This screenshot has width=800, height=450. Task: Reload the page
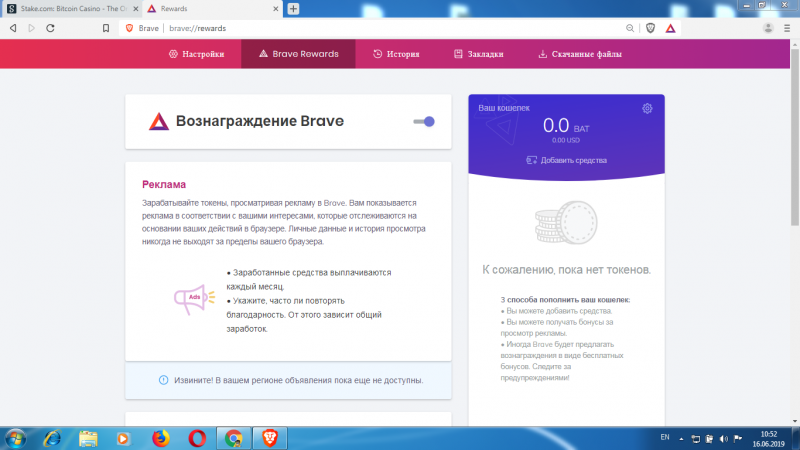tap(50, 28)
